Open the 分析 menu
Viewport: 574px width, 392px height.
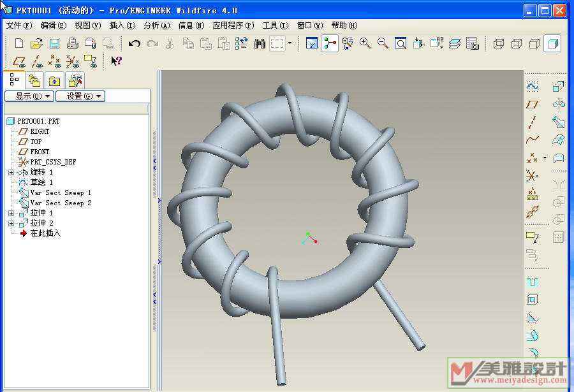coord(156,25)
